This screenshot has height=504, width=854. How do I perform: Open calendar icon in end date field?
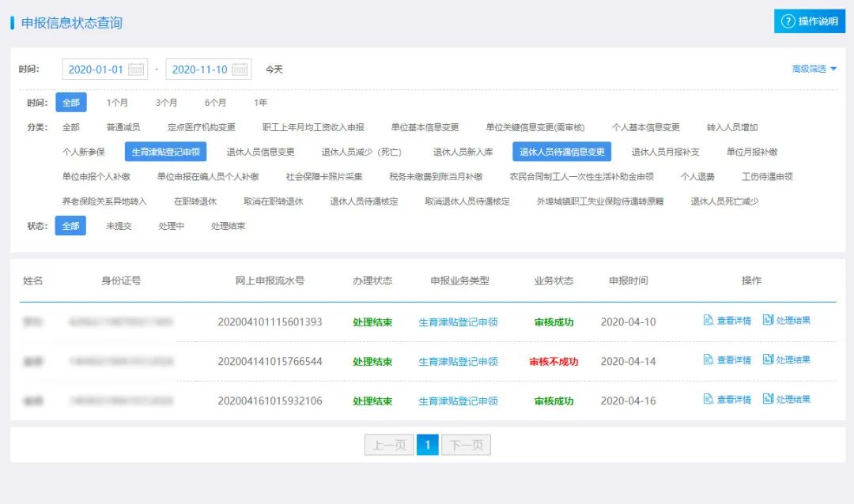pyautogui.click(x=240, y=70)
